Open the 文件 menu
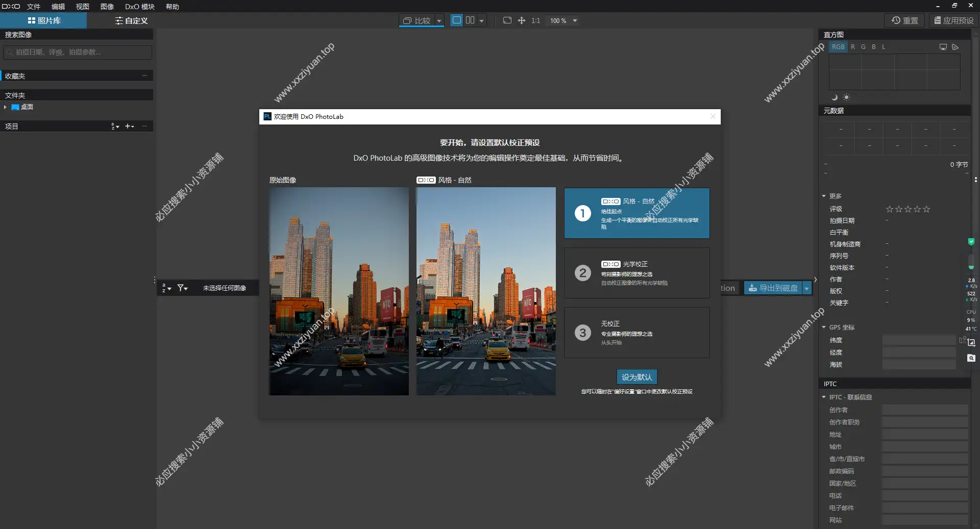Viewport: 980px width, 529px height. 34,7
